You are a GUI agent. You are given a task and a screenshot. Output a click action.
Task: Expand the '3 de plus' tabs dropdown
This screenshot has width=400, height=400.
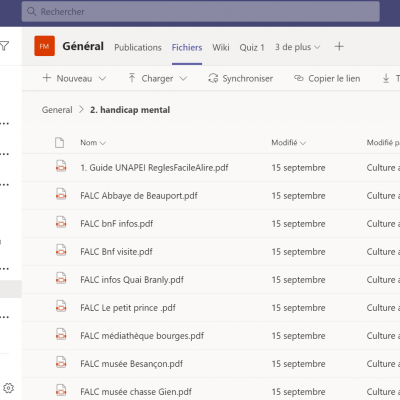tap(297, 47)
